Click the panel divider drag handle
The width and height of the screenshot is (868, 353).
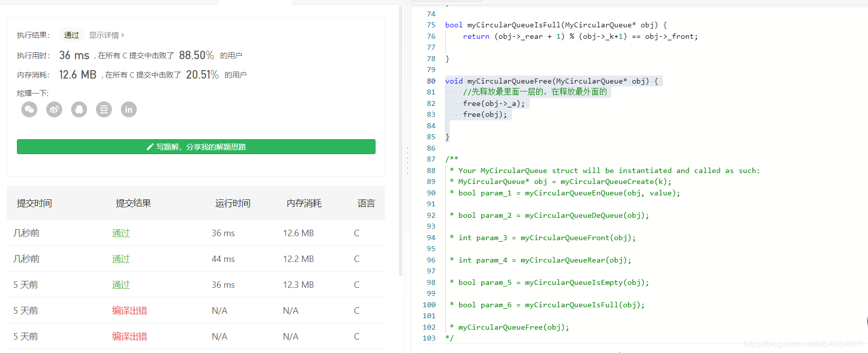click(407, 161)
